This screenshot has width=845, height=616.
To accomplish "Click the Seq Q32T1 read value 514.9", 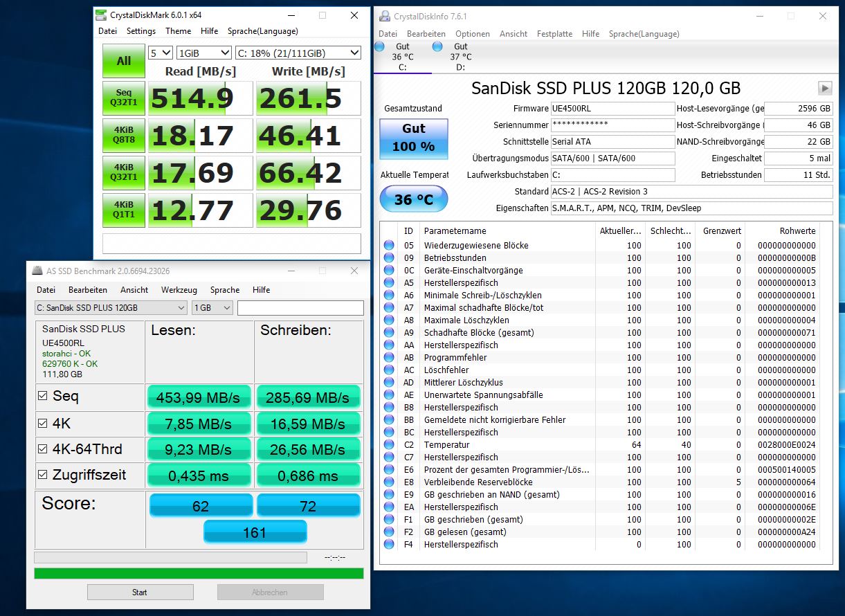I will pyautogui.click(x=200, y=98).
